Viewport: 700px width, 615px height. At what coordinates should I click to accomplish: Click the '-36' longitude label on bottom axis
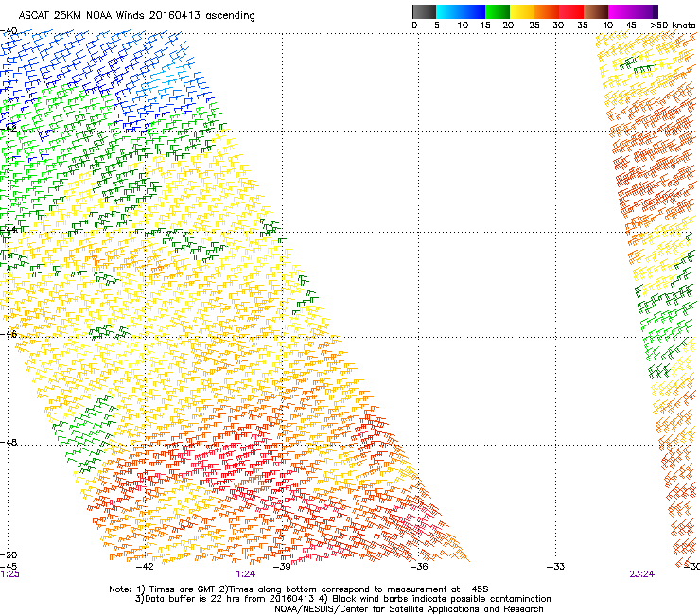point(418,567)
